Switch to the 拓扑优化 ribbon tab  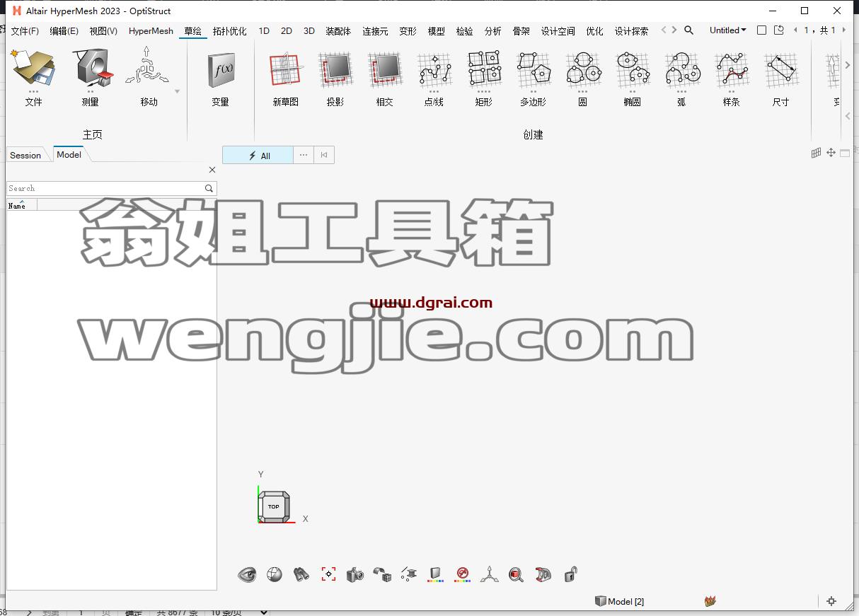pos(230,31)
